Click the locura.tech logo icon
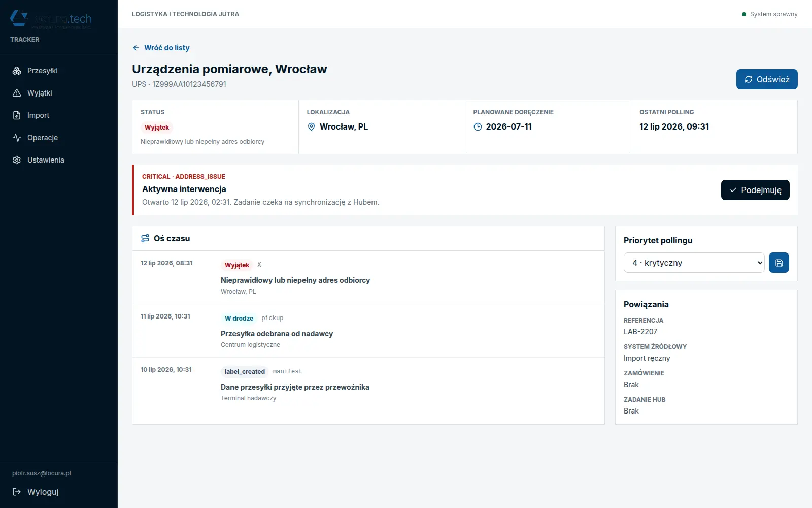812x508 pixels. [x=19, y=18]
